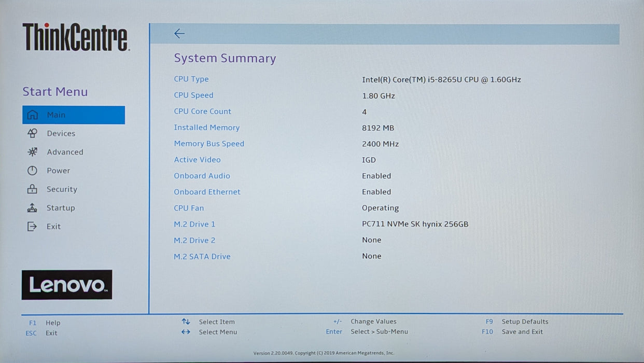Click the 8192 MB value
The height and width of the screenshot is (363, 644).
pos(378,128)
